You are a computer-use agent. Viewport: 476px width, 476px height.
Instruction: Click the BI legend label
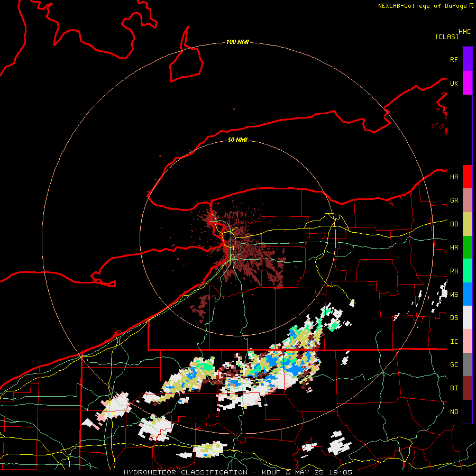click(x=454, y=388)
